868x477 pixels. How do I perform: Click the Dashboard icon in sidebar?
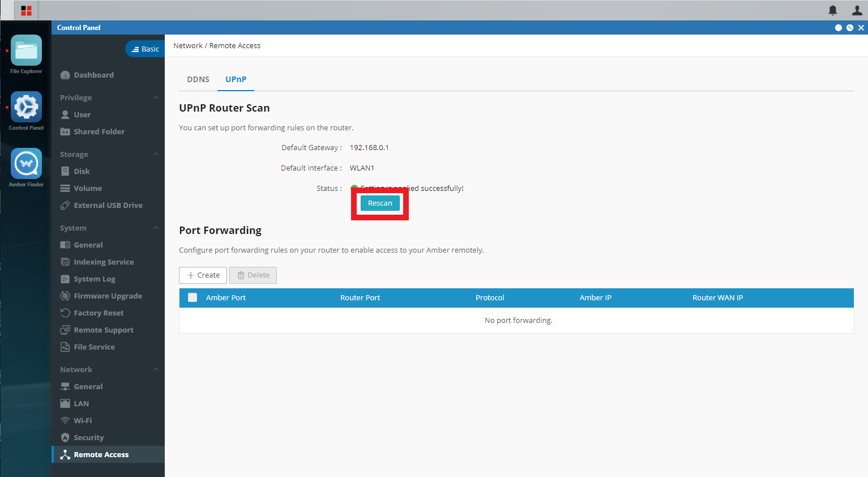pos(65,75)
